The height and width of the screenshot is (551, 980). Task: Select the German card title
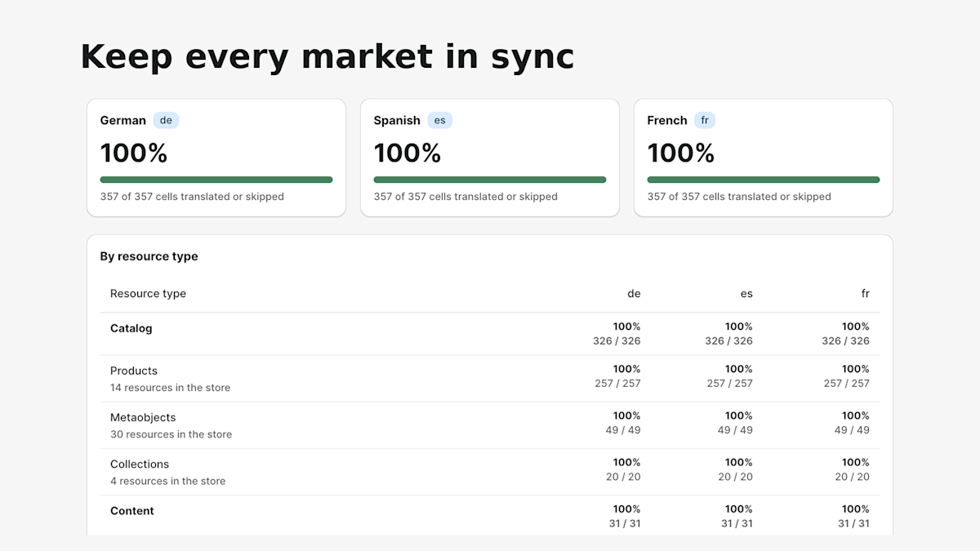(x=123, y=120)
